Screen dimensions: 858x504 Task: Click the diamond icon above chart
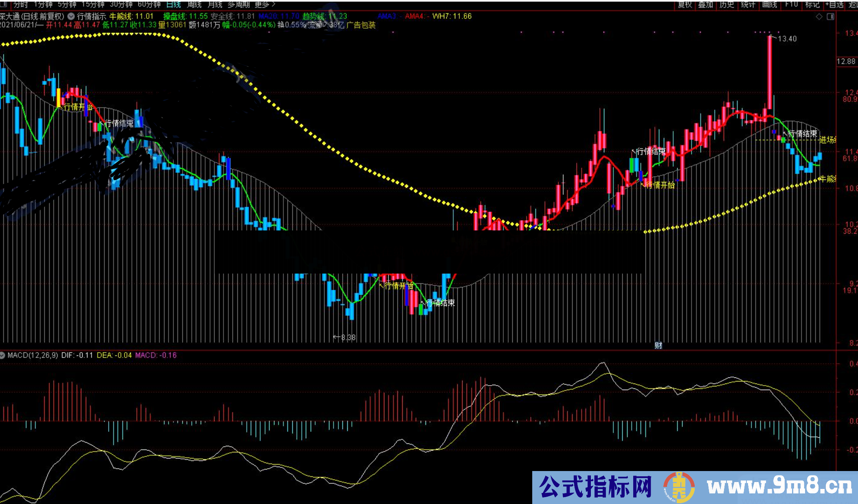819,17
